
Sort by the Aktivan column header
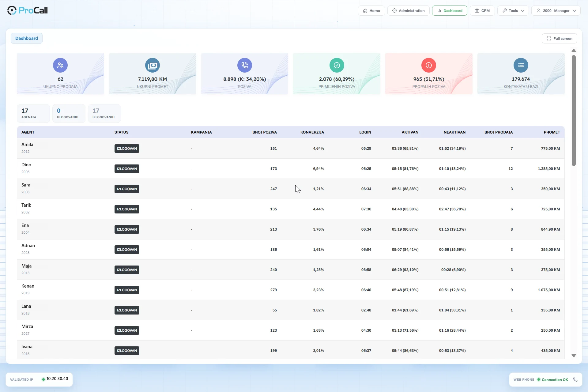point(410,132)
